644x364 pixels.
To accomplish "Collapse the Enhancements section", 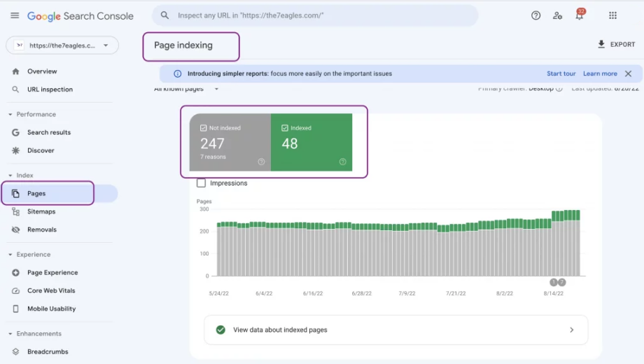I will pos(10,334).
